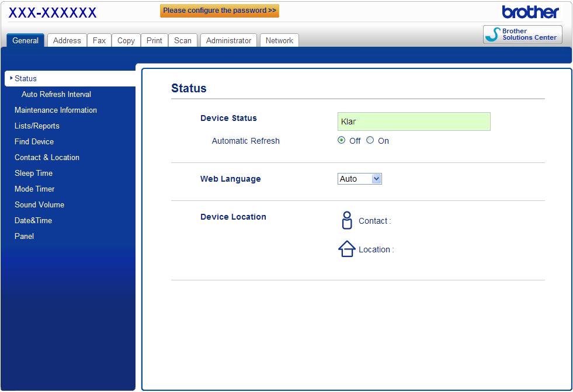Click the Location : text

376,249
